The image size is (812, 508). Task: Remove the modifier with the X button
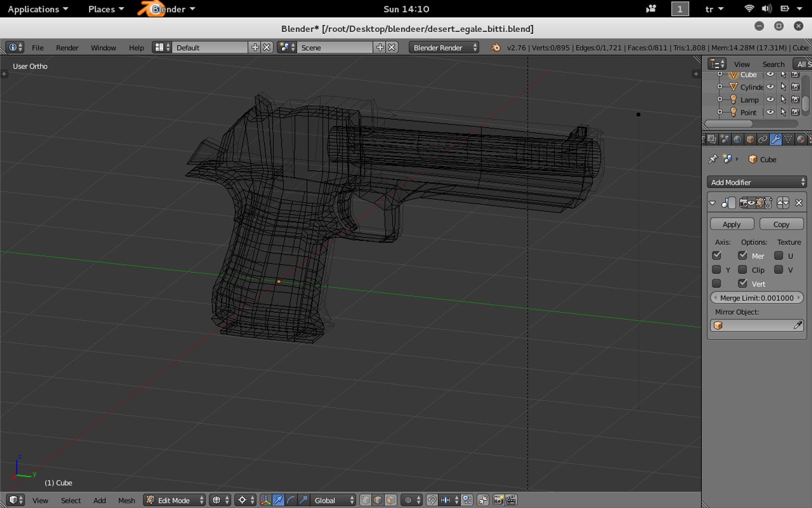point(798,203)
